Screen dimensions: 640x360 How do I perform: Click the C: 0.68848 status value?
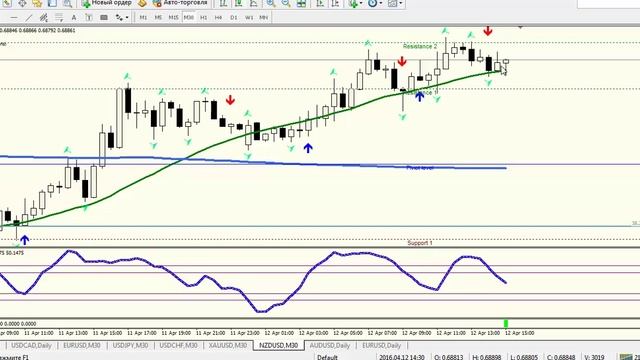(x=561, y=357)
